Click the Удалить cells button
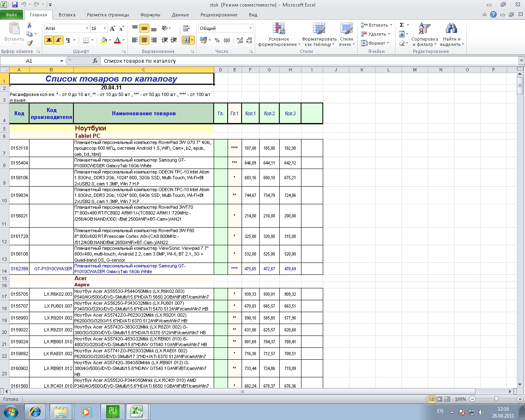Image resolution: width=525 pixels, height=420 pixels. pos(376,34)
